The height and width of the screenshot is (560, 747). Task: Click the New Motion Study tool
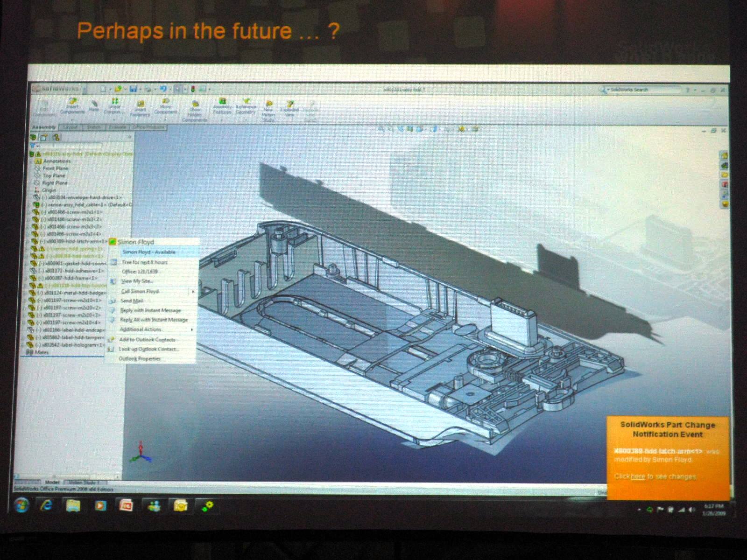pyautogui.click(x=268, y=111)
